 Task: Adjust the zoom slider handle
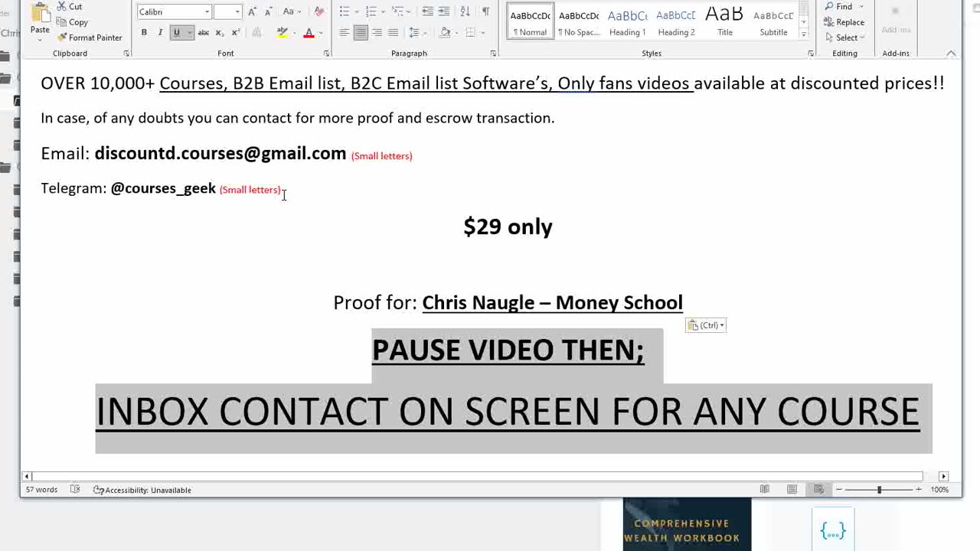tap(879, 490)
